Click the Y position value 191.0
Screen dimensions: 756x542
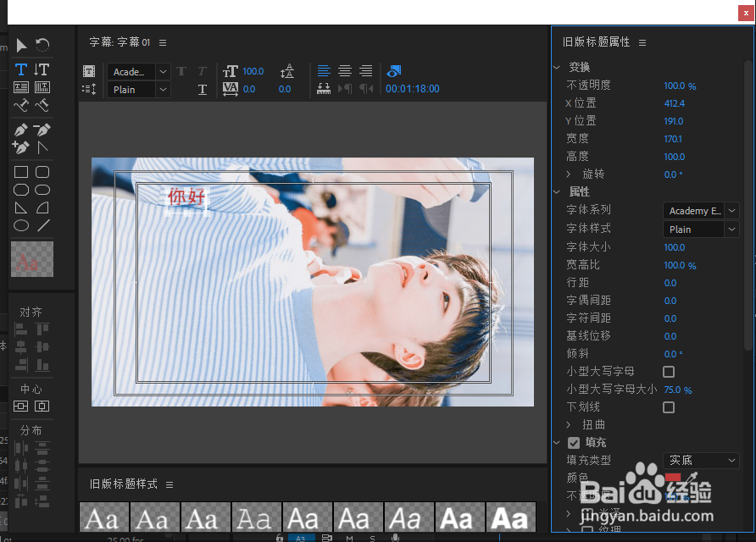click(674, 121)
